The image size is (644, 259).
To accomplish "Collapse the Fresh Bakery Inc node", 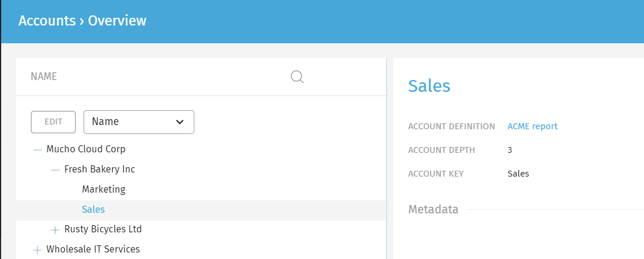I will pyautogui.click(x=56, y=170).
